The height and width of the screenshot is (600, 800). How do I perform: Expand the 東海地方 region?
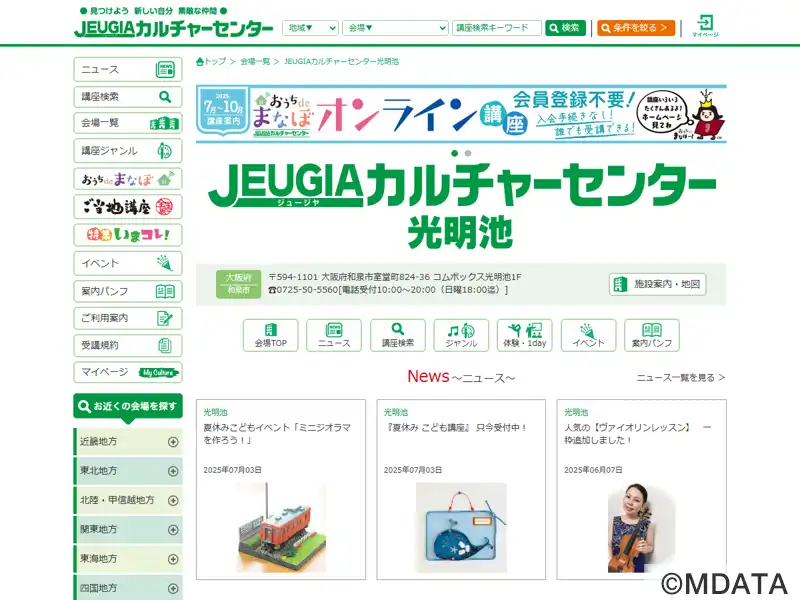coord(128,559)
